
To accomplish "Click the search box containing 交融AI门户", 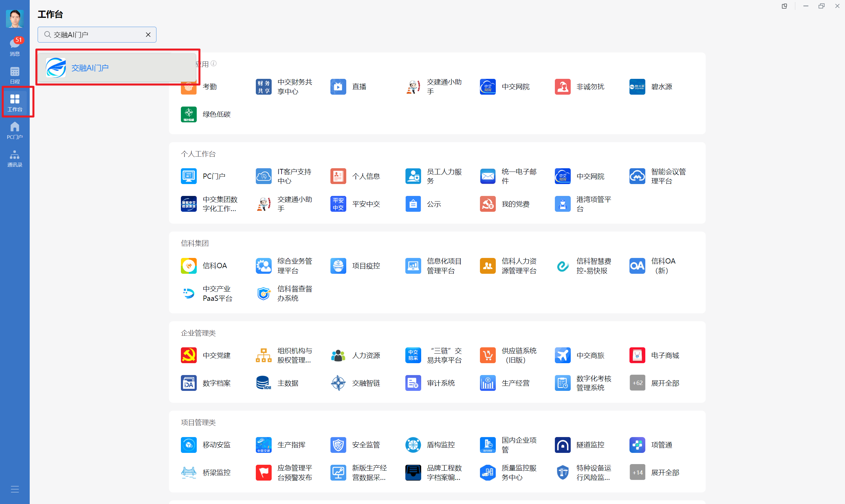I will pos(97,35).
